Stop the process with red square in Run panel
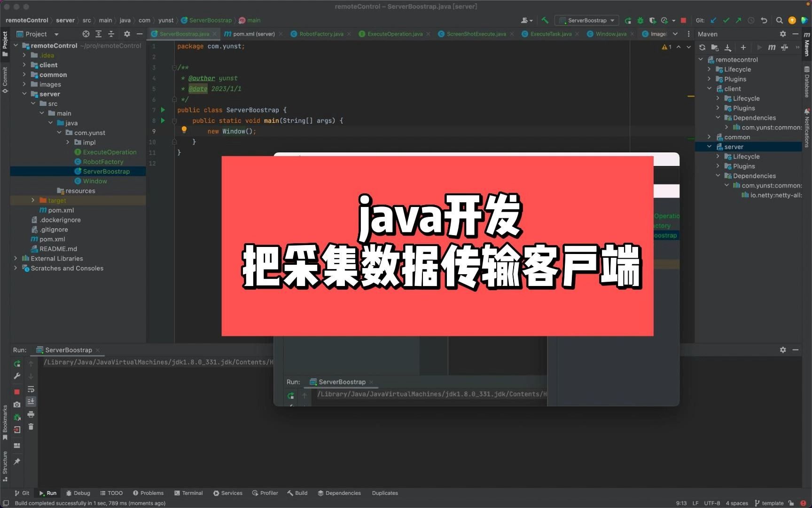The width and height of the screenshot is (812, 508). coord(17,391)
